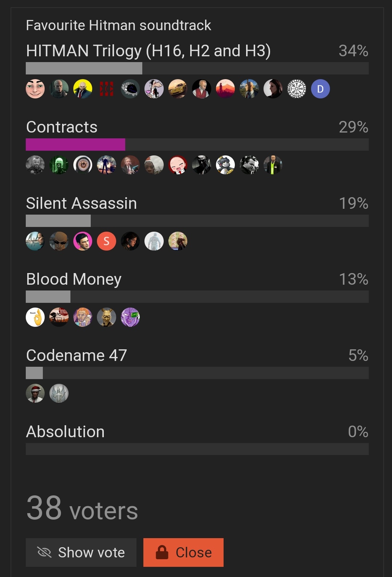Select the green glowing skull avatar
Image resolution: width=392 pixels, height=577 pixels.
(59, 165)
